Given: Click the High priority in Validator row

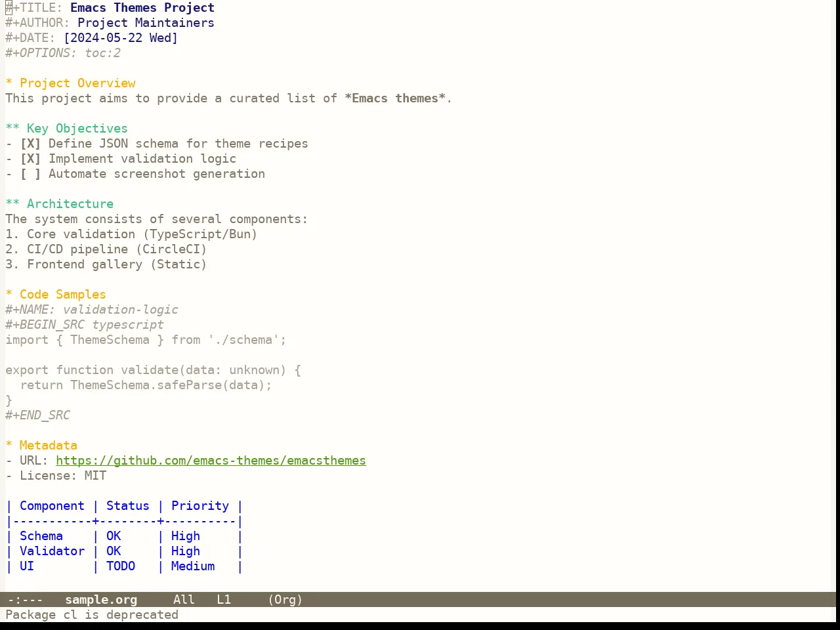Looking at the screenshot, I should coord(186,551).
